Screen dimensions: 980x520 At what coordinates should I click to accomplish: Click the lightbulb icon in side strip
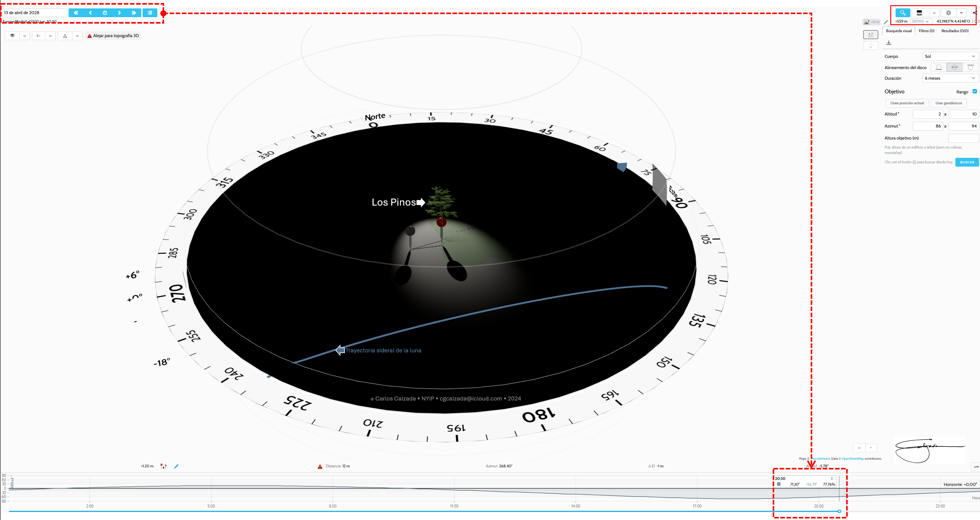tap(870, 46)
